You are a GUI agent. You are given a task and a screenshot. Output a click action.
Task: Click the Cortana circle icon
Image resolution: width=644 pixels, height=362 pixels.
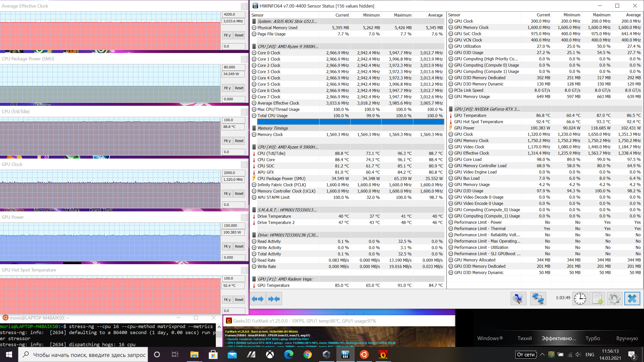click(157, 355)
